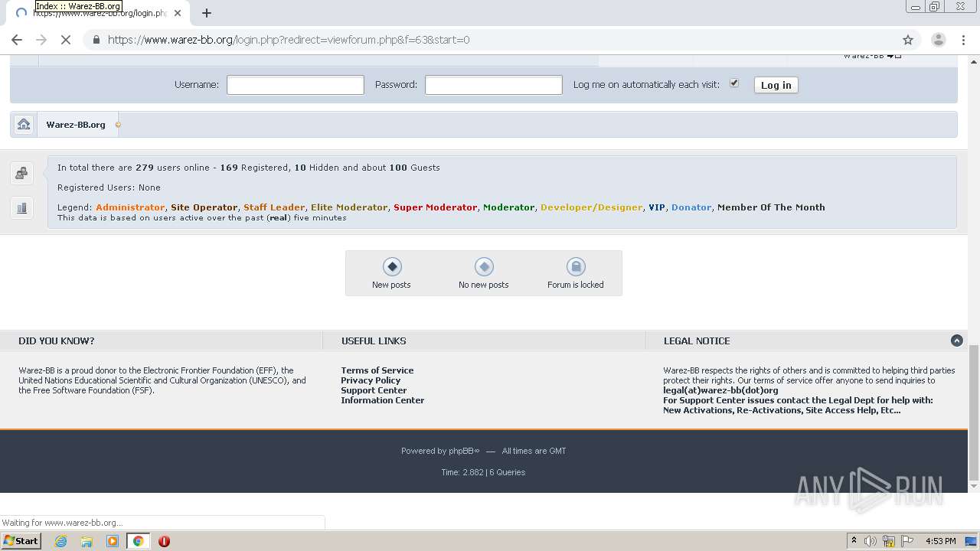Screen dimensions: 980x551
Task: Bookmark this page with the star icon
Action: 908,40
